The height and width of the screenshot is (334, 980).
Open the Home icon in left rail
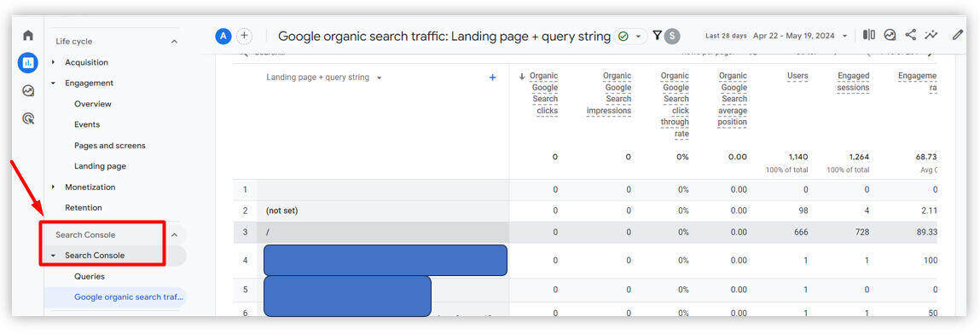coord(28,36)
